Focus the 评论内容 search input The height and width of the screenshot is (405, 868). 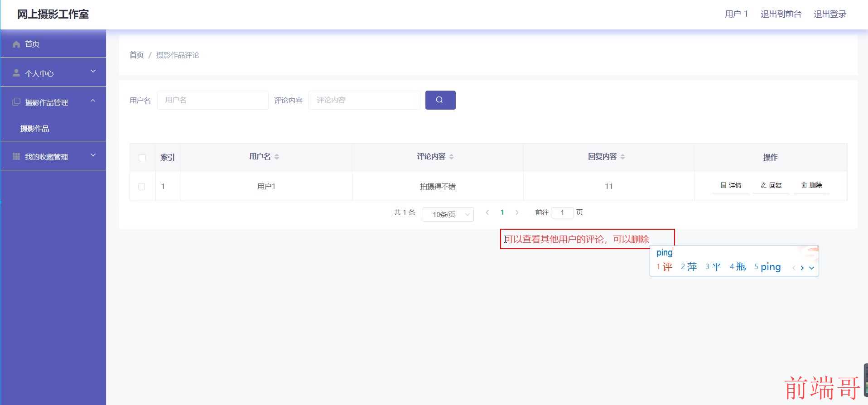(x=364, y=100)
